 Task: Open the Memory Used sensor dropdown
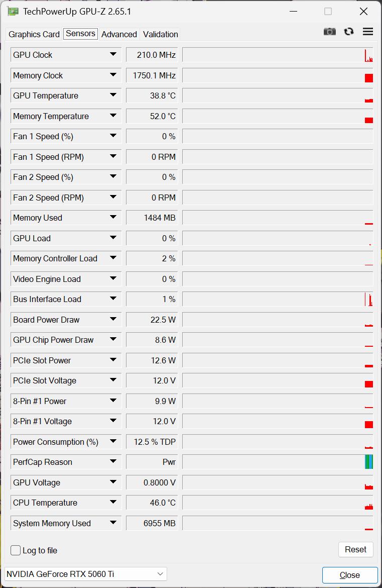click(x=113, y=218)
